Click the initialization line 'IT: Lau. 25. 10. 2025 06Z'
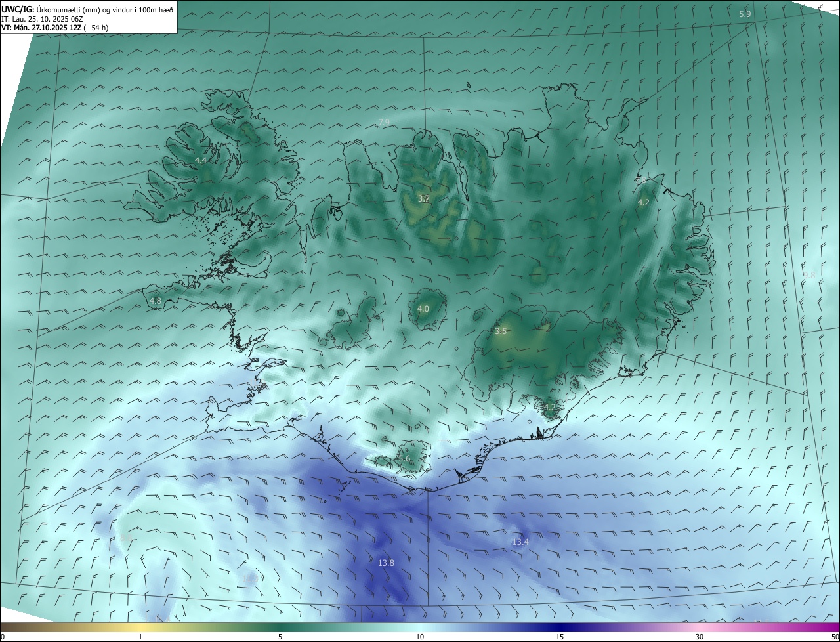The height and width of the screenshot is (642, 840). 43,19
